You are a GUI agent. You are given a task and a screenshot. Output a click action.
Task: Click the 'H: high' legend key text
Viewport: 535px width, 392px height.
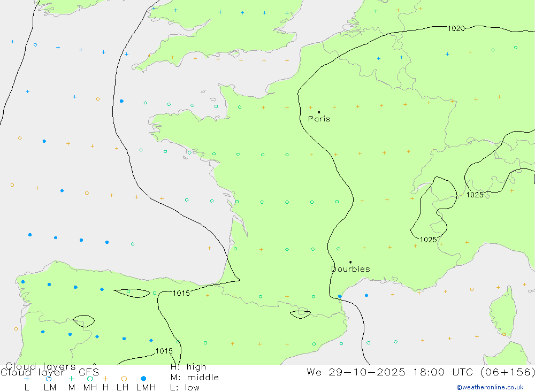click(188, 367)
